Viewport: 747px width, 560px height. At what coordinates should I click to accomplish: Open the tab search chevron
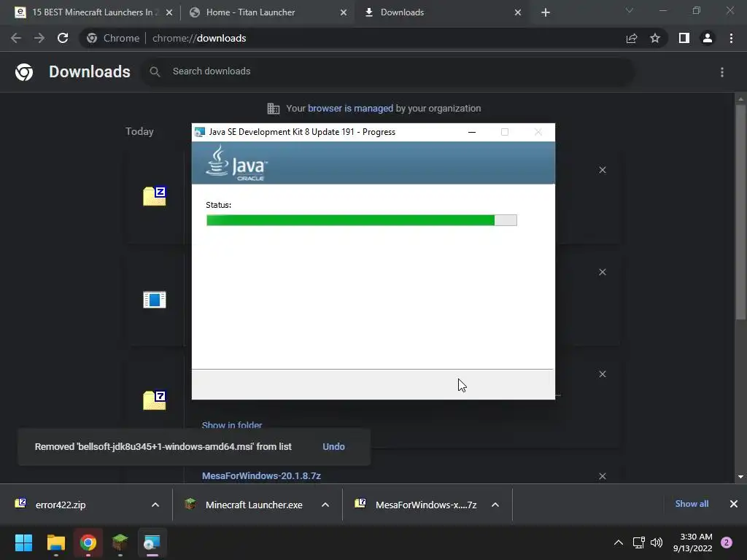[x=630, y=10]
